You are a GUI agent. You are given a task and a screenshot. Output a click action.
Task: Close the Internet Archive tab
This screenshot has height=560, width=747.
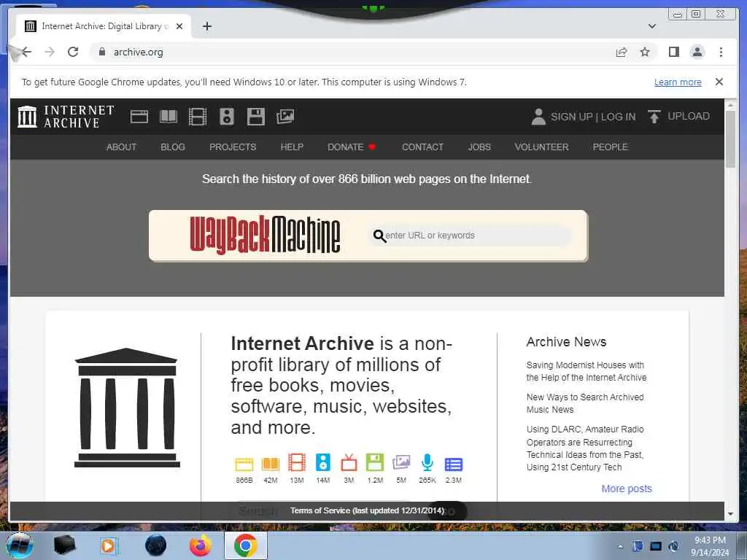click(x=179, y=26)
